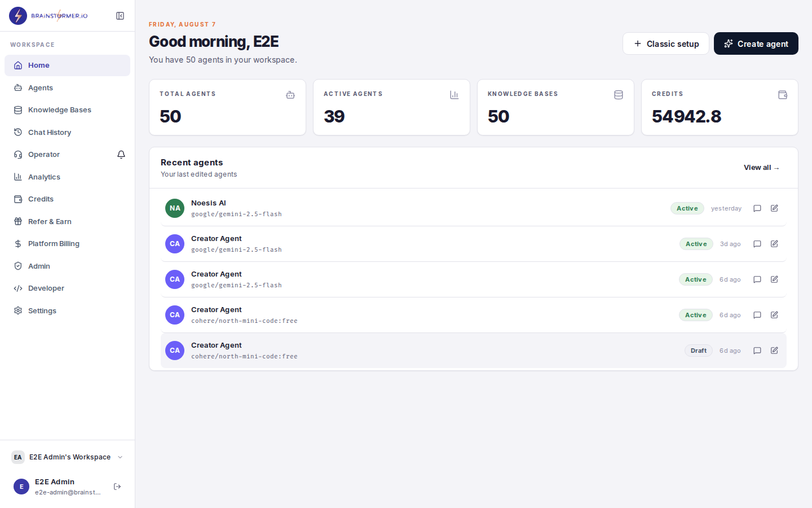
Task: Edit the Noesis AI agent
Action: (774, 208)
